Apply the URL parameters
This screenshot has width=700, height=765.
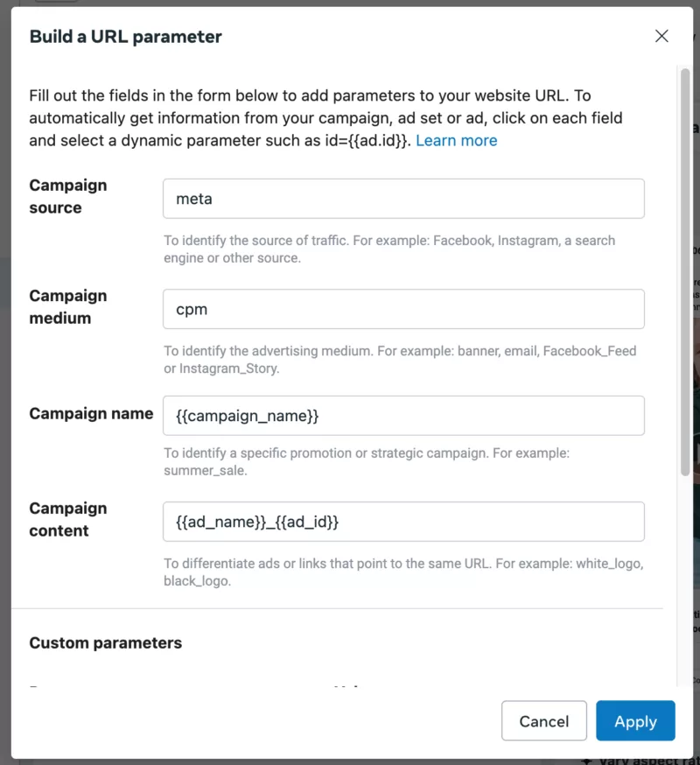point(635,721)
